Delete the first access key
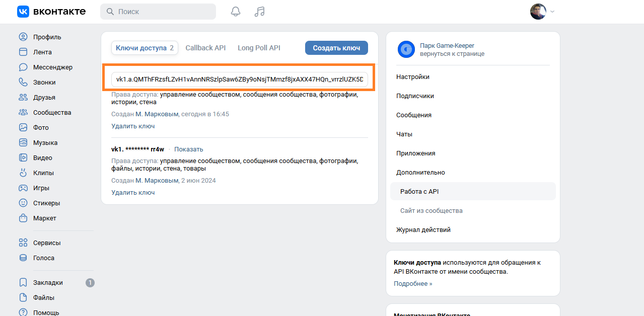644x316 pixels. click(x=133, y=126)
